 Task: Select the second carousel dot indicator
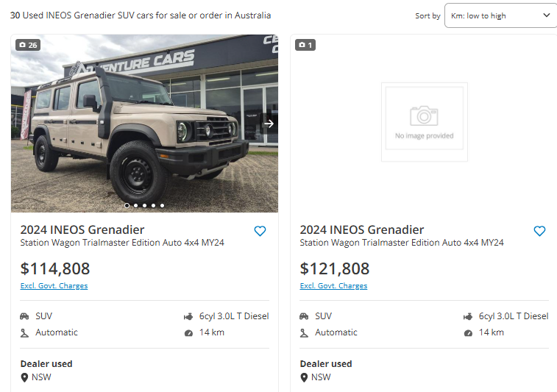[135, 206]
